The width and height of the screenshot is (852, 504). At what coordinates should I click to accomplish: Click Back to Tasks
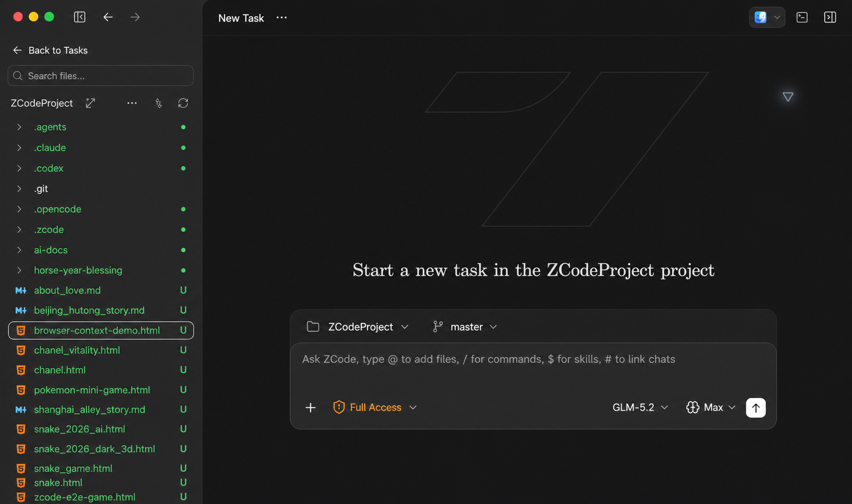[50, 50]
